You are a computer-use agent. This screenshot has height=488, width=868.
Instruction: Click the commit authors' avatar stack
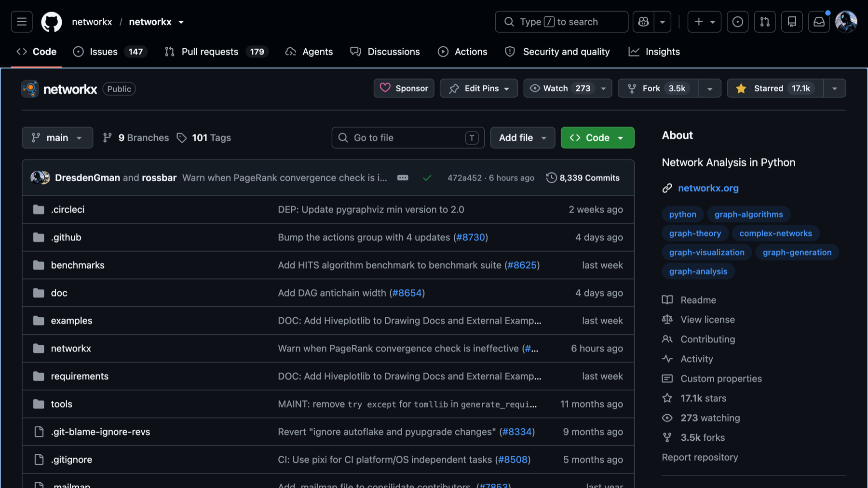[x=40, y=177]
